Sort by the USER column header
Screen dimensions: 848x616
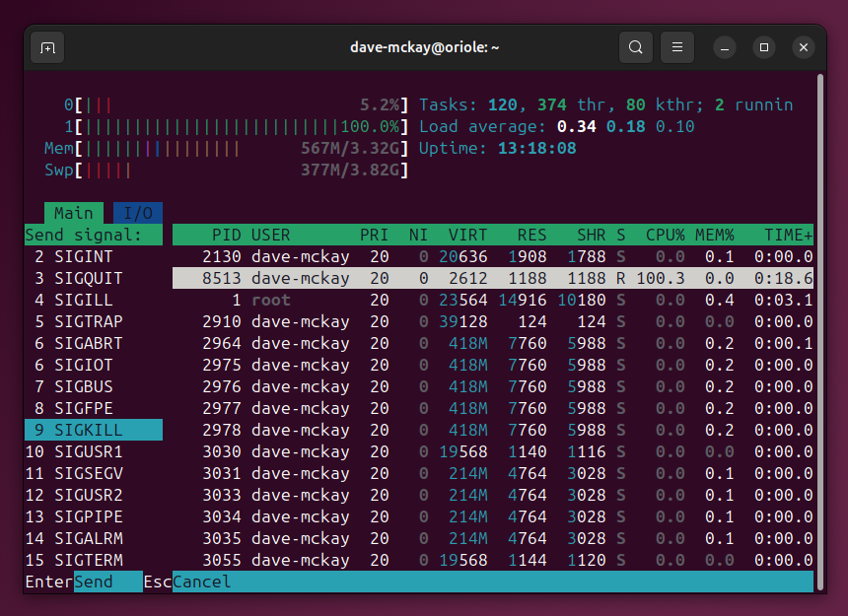click(x=270, y=235)
